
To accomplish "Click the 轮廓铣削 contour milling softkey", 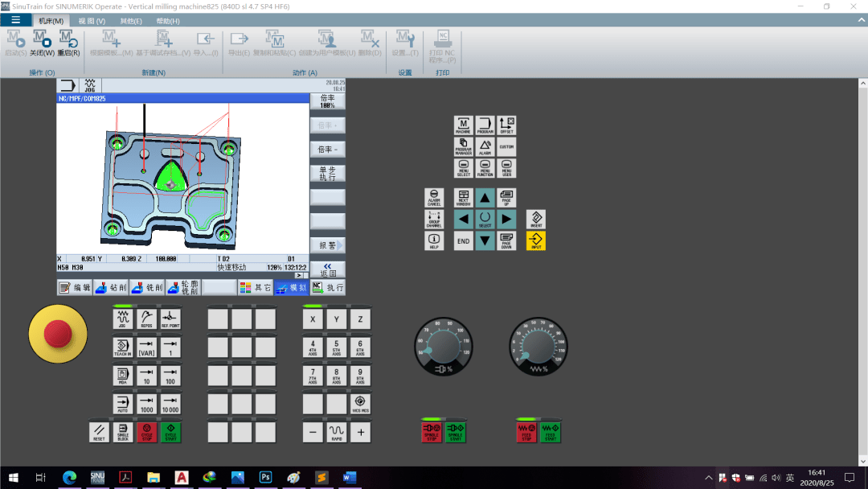I will (183, 287).
